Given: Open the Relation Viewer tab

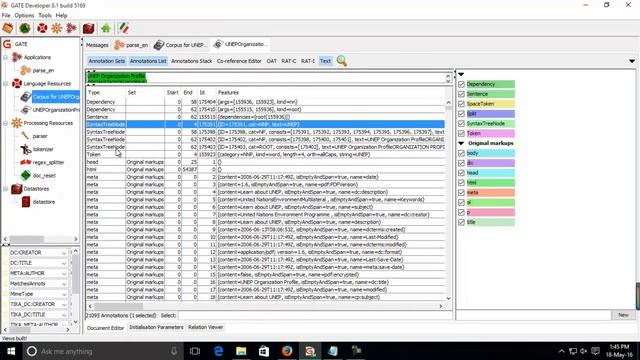Looking at the screenshot, I should [205, 327].
